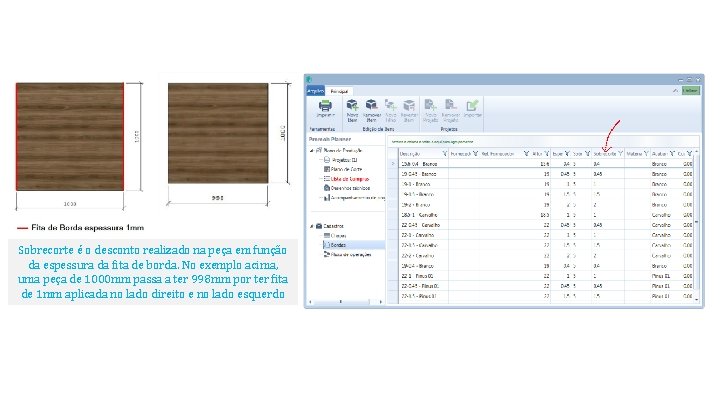Collapse the ribbon with the caret arrow
720x405 pixels.
point(675,90)
